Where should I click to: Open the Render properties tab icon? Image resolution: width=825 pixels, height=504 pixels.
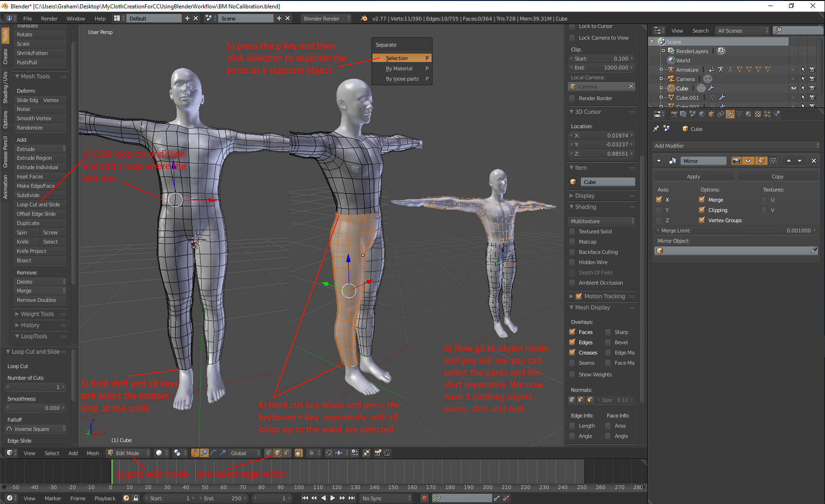click(x=674, y=114)
